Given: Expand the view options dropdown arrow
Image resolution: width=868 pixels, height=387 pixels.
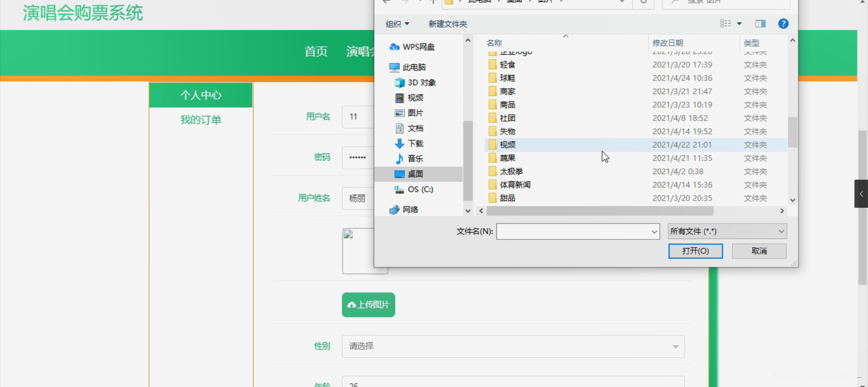Looking at the screenshot, I should tap(739, 24).
